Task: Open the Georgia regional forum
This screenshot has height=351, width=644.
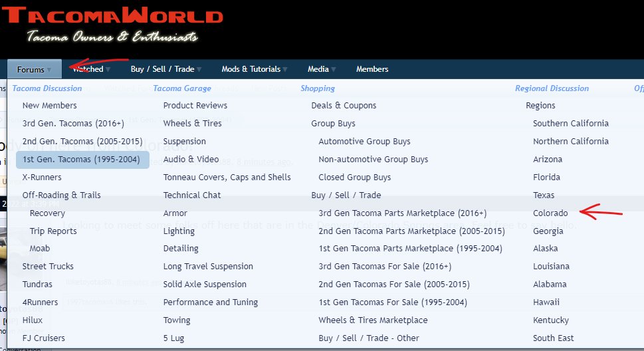Action: click(548, 231)
